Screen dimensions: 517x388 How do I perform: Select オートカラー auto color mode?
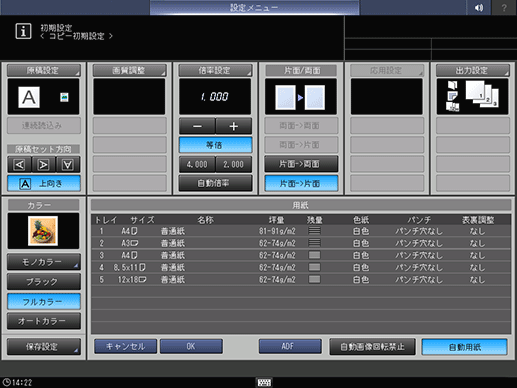tap(44, 321)
